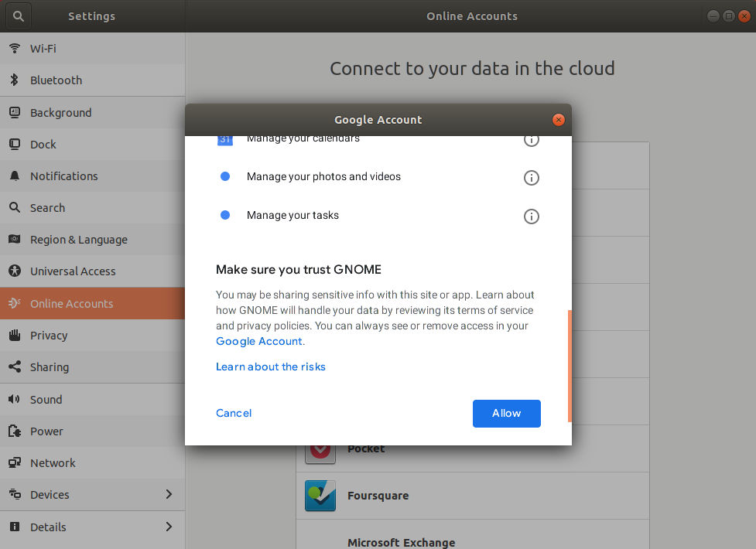Open the Learn about the risks link
The image size is (756, 549).
(x=270, y=367)
